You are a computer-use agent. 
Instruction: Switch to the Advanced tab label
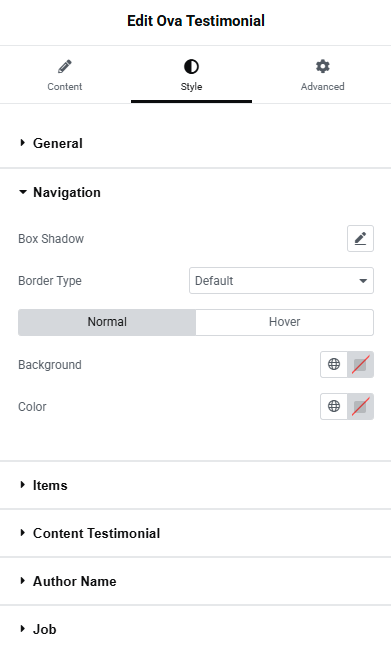pyautogui.click(x=322, y=86)
